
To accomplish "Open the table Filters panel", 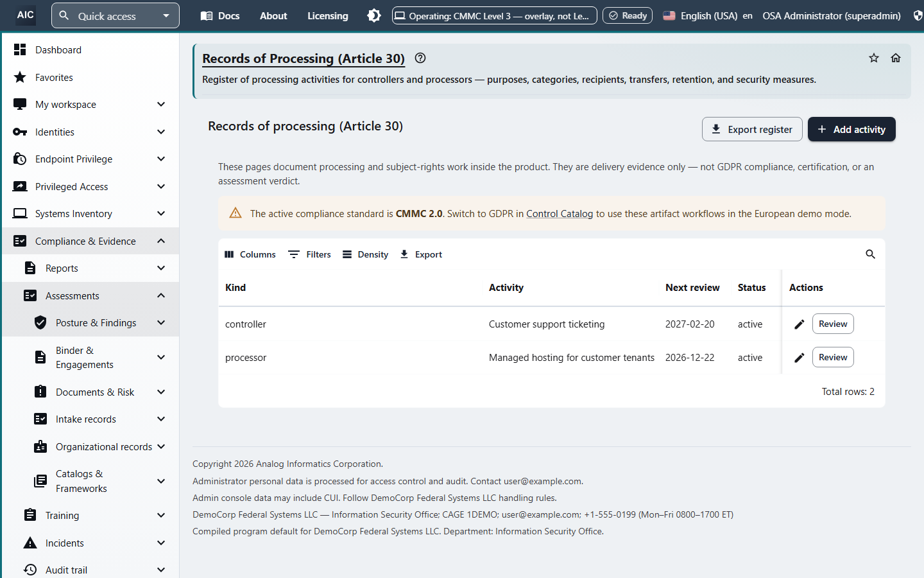I will coord(310,254).
